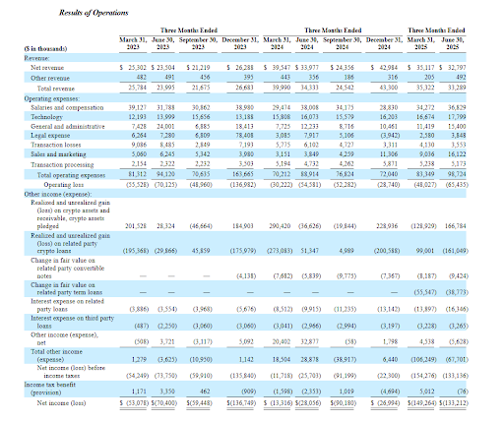Click the Results of Operations heading
Viewport: 504px width, 422px height.
point(94,13)
